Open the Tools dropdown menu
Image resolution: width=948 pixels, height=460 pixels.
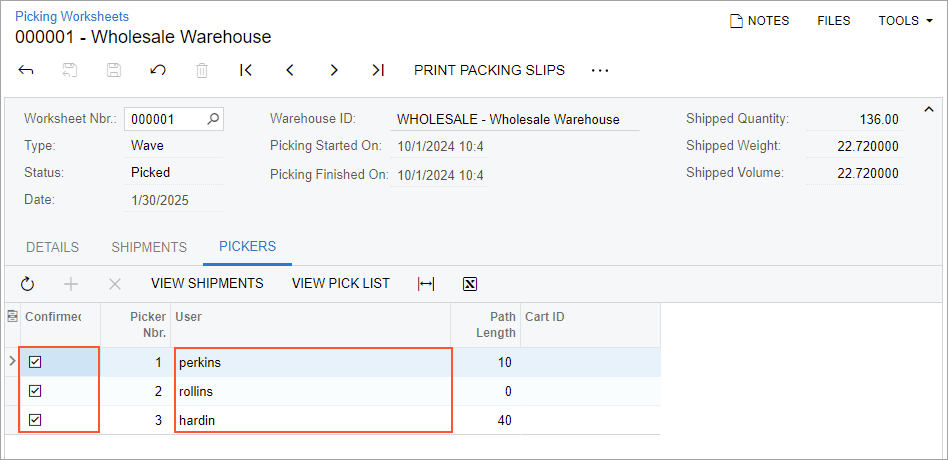click(905, 20)
